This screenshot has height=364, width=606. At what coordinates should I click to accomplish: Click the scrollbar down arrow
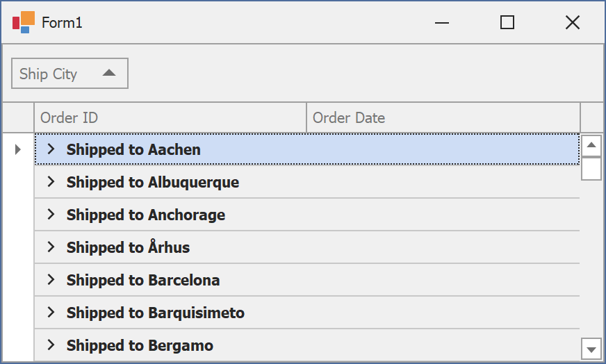tap(591, 349)
